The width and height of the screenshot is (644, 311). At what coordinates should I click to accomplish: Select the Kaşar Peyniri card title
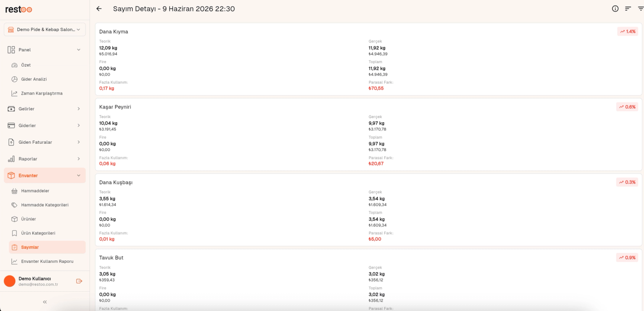click(115, 107)
